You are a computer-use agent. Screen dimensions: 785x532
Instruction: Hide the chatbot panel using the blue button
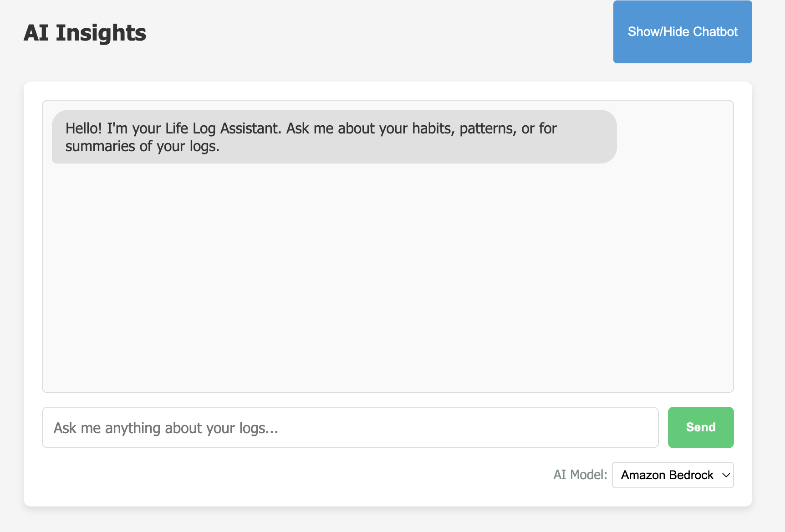(x=683, y=32)
